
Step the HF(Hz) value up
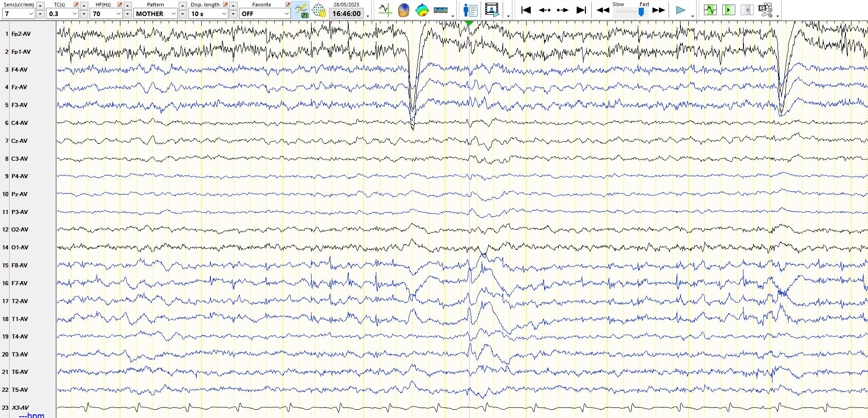click(x=128, y=6)
